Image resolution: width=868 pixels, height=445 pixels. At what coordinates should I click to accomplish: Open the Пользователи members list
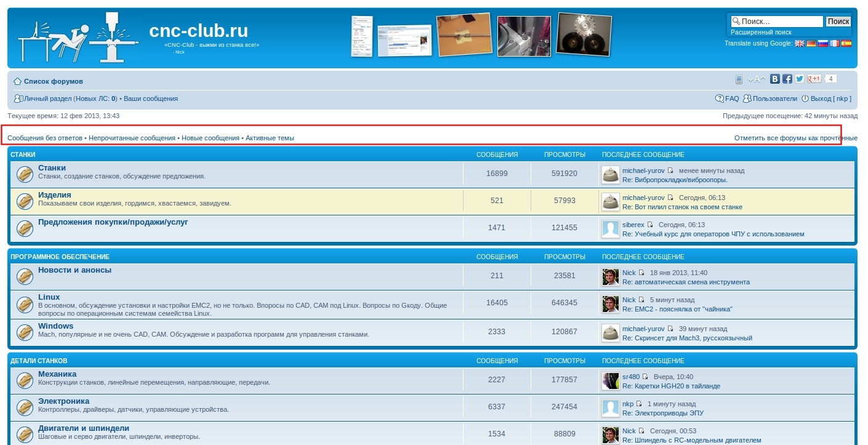(775, 98)
